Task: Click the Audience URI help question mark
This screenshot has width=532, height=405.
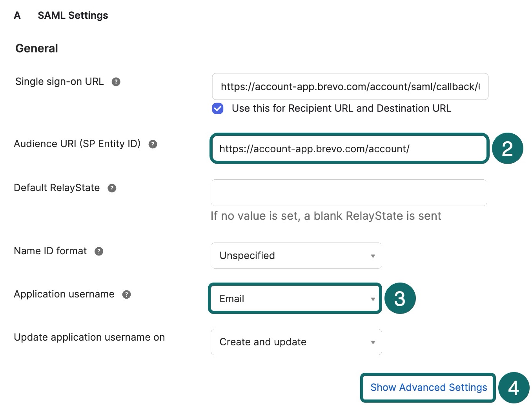Action: [x=153, y=144]
